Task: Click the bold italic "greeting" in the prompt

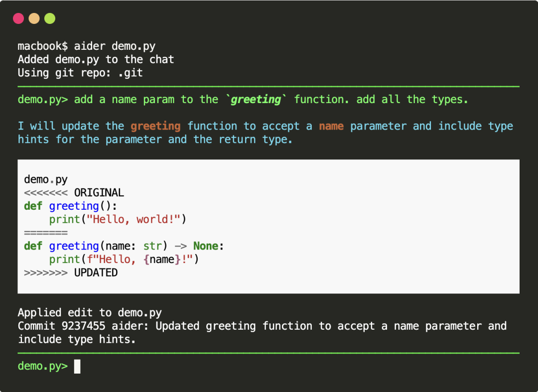Action: 256,100
